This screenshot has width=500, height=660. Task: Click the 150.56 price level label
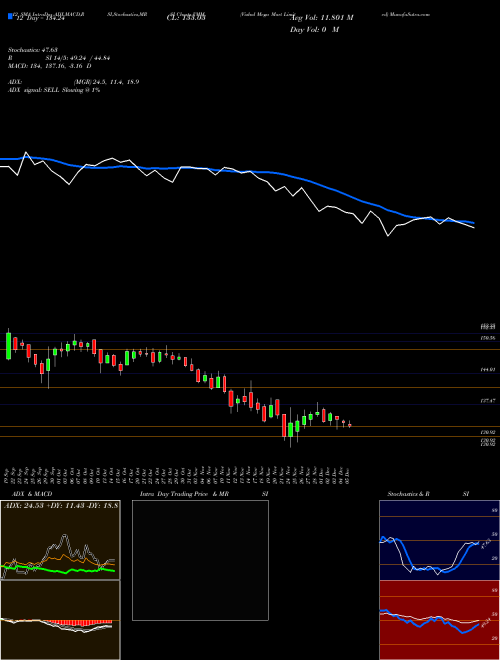pos(487,338)
